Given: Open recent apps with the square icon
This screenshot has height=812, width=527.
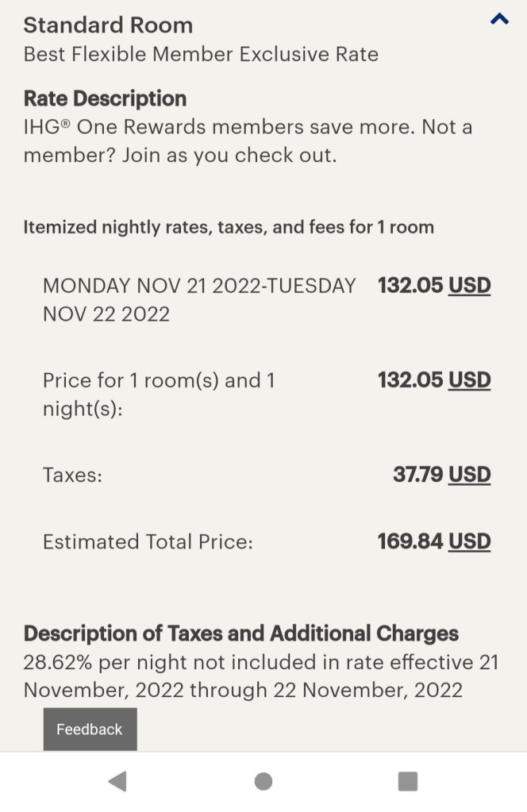Looking at the screenshot, I should coord(407,781).
